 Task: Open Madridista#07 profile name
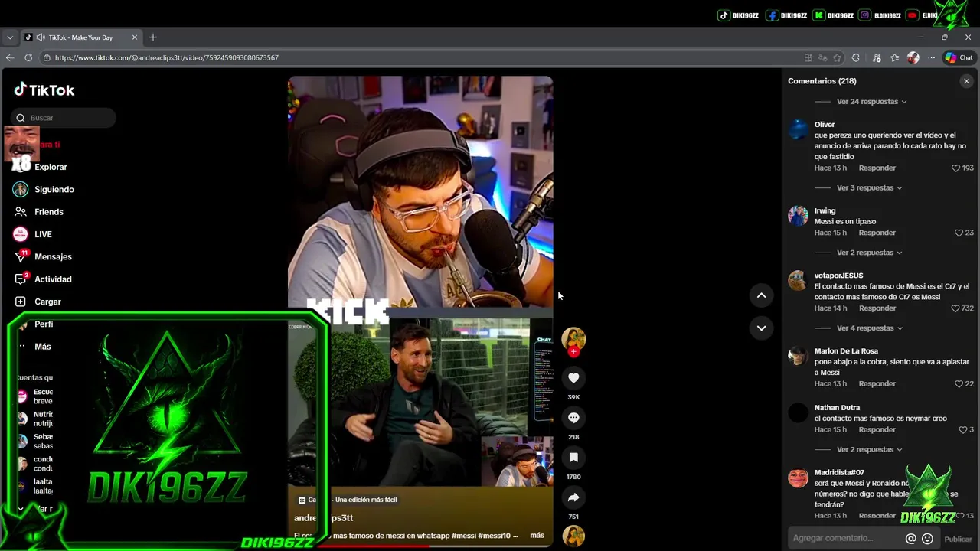coord(839,473)
